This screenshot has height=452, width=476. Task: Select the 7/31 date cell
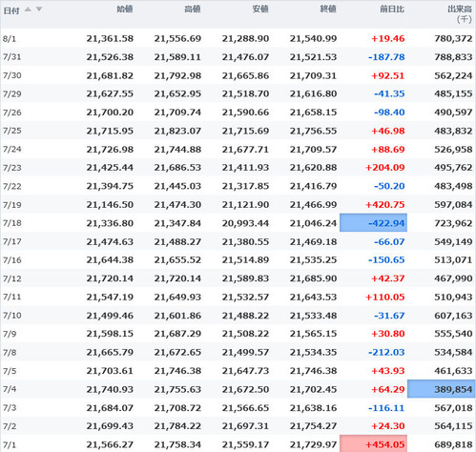click(12, 57)
